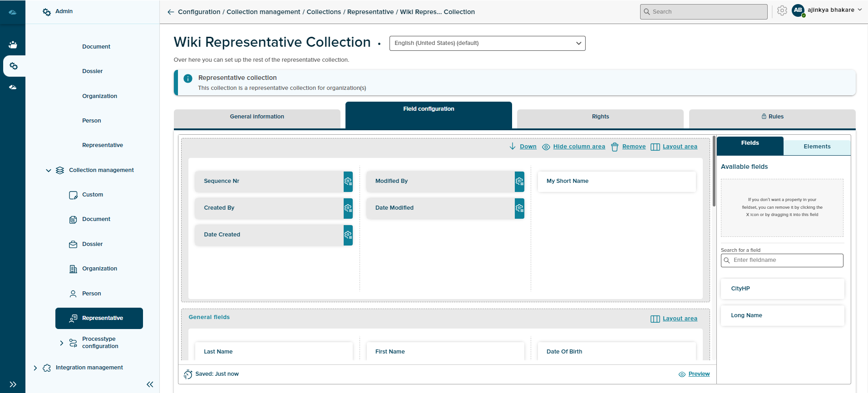This screenshot has height=393, width=868.
Task: Collapse the sidebar with double left chevron
Action: pos(150,384)
